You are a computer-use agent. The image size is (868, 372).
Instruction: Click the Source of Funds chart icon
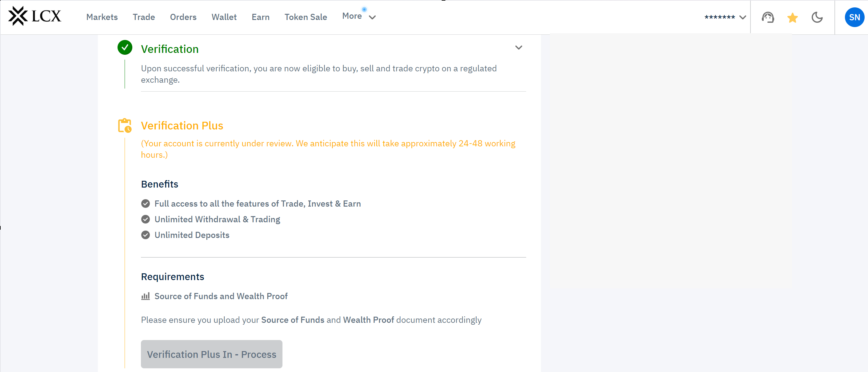pyautogui.click(x=145, y=296)
